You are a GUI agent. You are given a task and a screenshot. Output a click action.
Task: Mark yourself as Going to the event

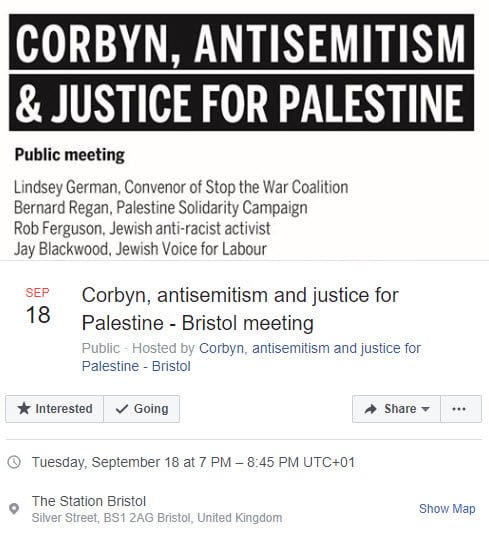(x=141, y=409)
